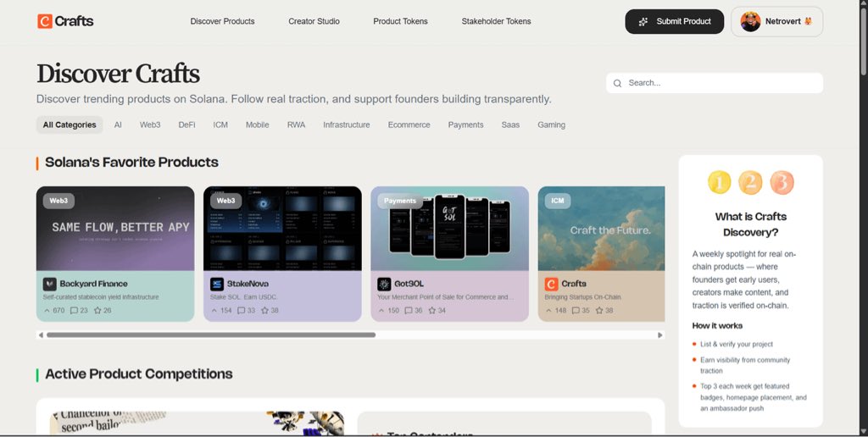
Task: Show Ecommerce category products
Action: coord(409,125)
